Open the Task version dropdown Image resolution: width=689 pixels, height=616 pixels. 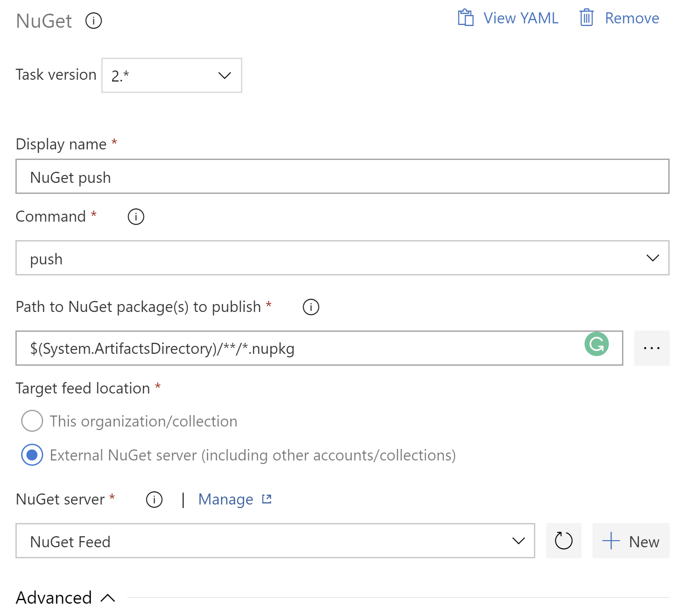[172, 75]
